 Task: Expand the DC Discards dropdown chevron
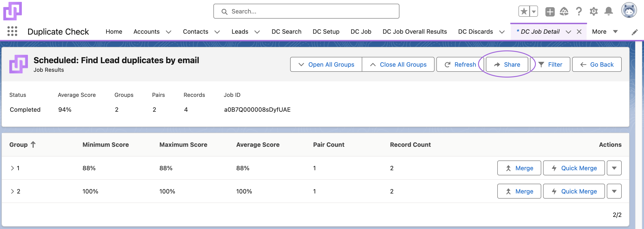pos(502,32)
